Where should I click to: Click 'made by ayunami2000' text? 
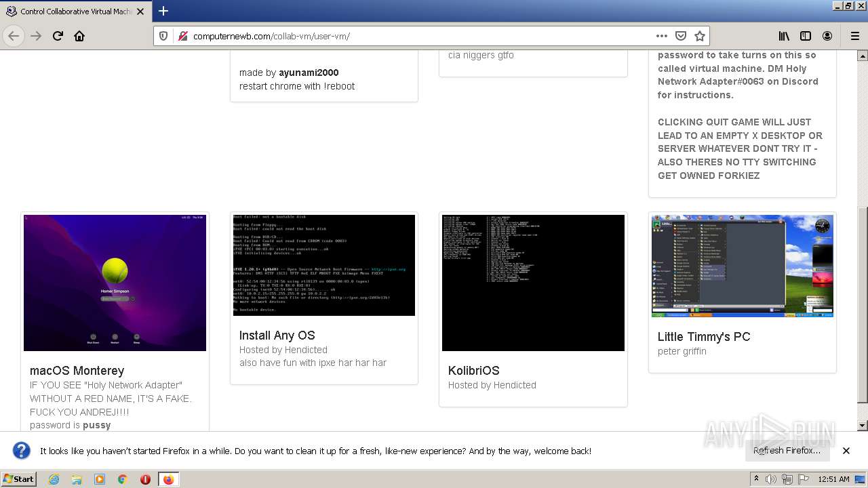click(289, 73)
